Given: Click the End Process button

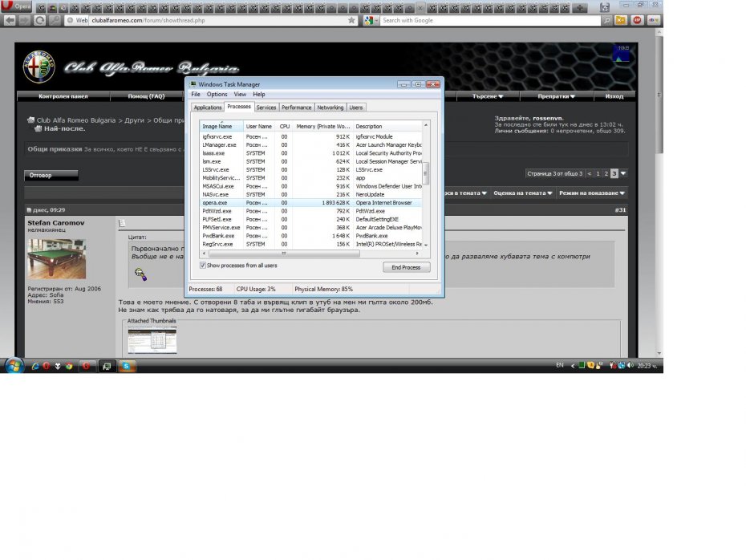Looking at the screenshot, I should tap(406, 267).
